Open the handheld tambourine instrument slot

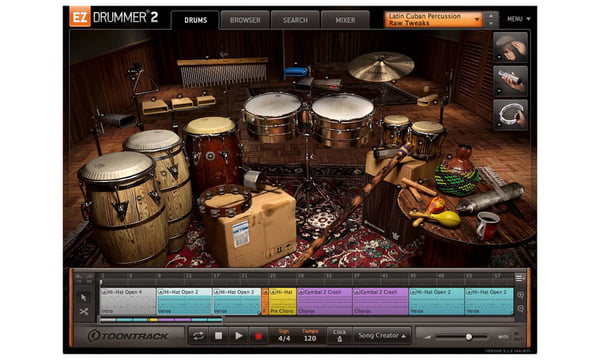(x=511, y=115)
